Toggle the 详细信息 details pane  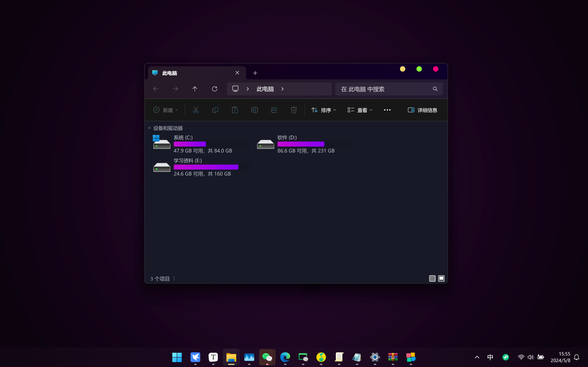pos(422,110)
